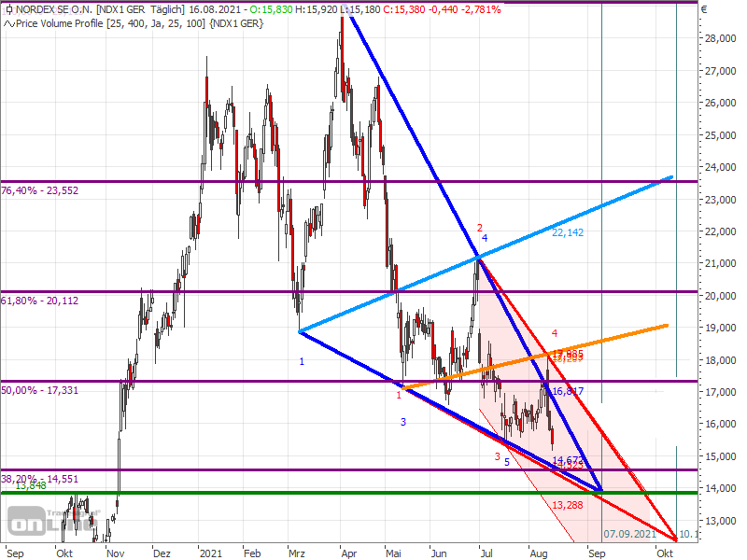Viewport: 747px width, 560px height.
Task: Click the red wave number 3
Action: pos(497,456)
